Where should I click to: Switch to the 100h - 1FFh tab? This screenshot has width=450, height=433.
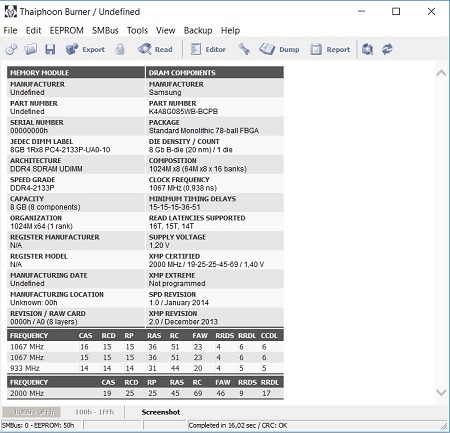click(94, 412)
